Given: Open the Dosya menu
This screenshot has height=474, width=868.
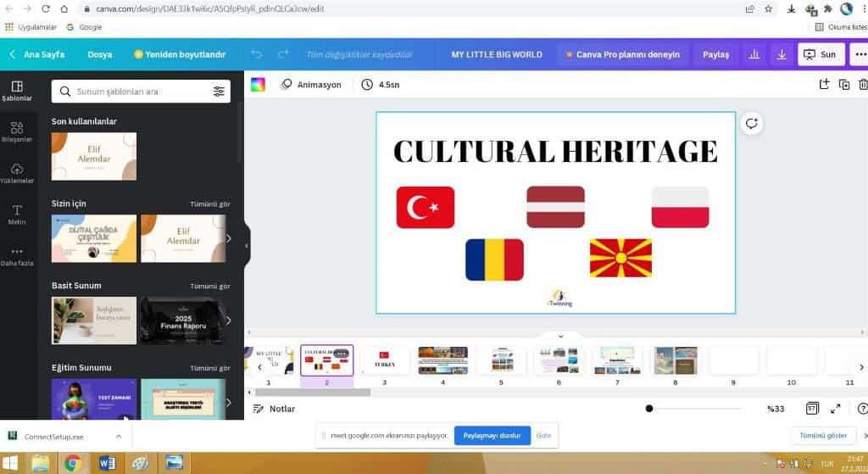Looking at the screenshot, I should click(99, 54).
